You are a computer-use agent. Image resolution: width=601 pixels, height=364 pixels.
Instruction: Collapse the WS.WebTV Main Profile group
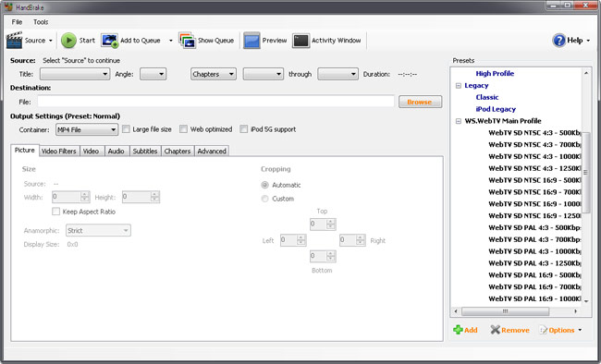pyautogui.click(x=458, y=121)
